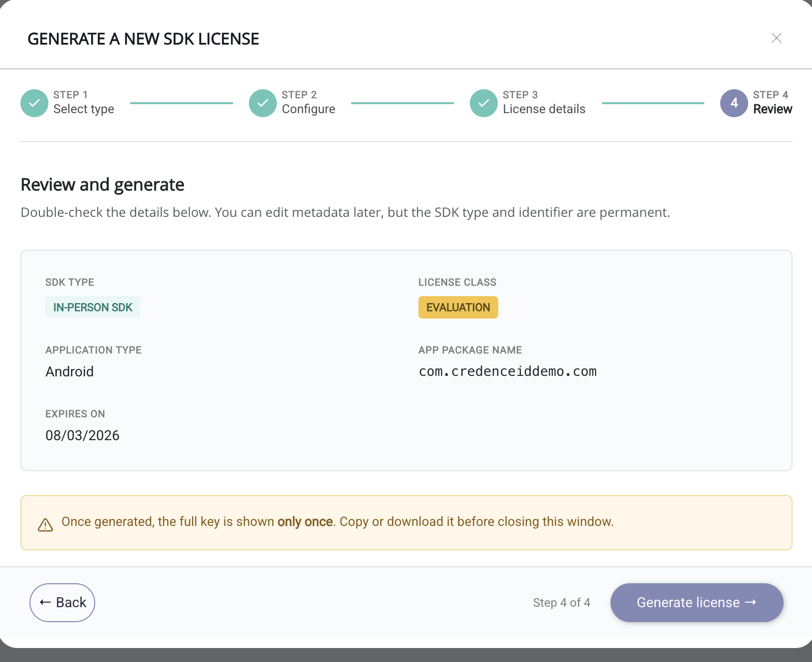Select the Review step label
Screen dimensions: 812x662
pyautogui.click(x=773, y=109)
